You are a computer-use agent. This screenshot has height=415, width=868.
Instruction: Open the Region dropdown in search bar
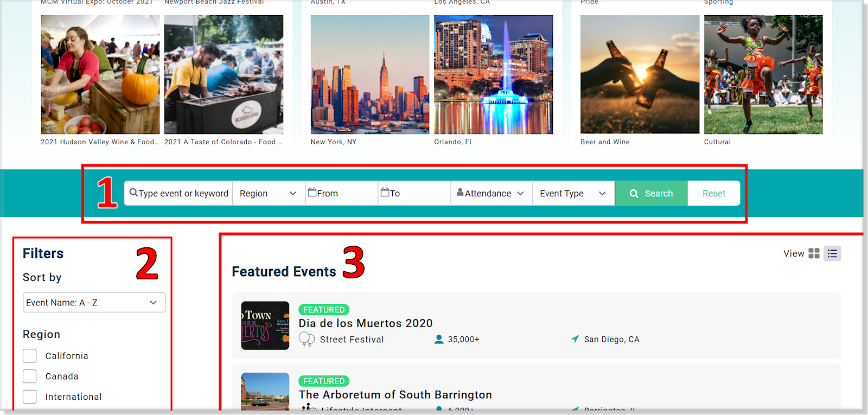click(x=268, y=194)
